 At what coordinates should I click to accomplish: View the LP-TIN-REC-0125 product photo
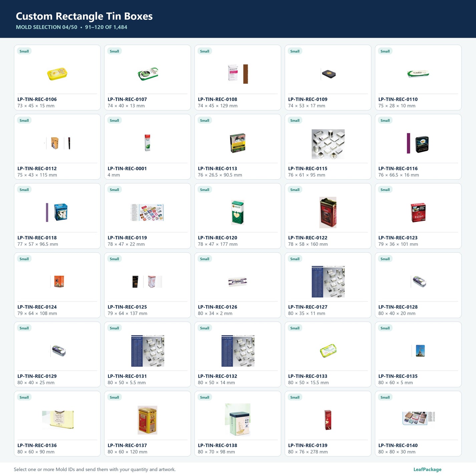coord(148,281)
